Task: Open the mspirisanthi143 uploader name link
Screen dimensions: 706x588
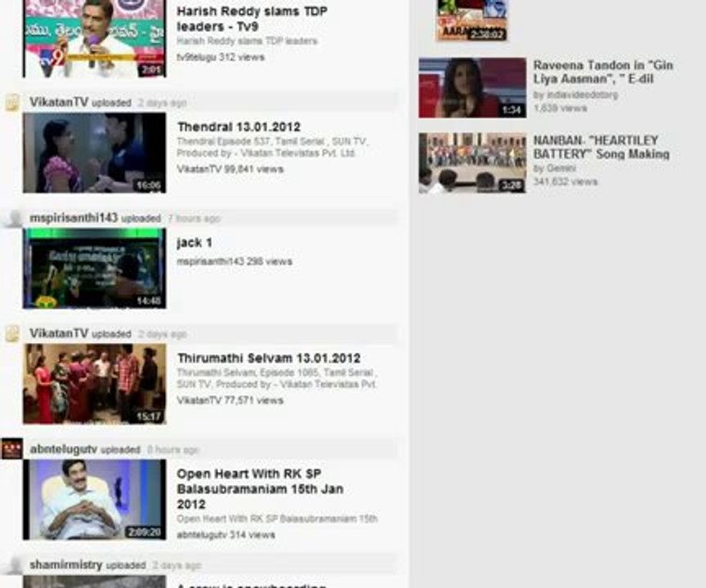Action: tap(74, 218)
